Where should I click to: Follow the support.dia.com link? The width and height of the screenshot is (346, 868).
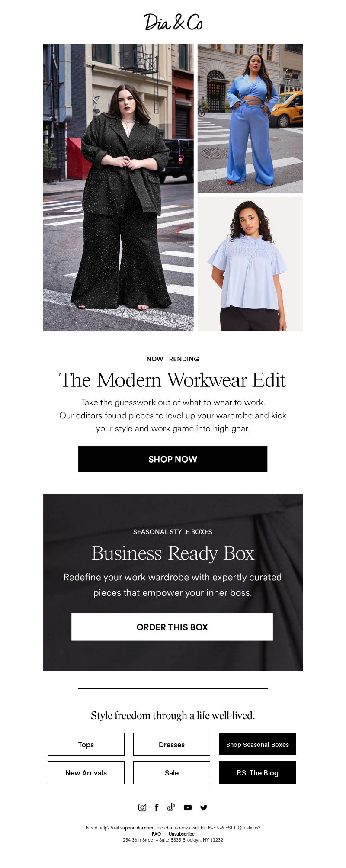[x=137, y=828]
